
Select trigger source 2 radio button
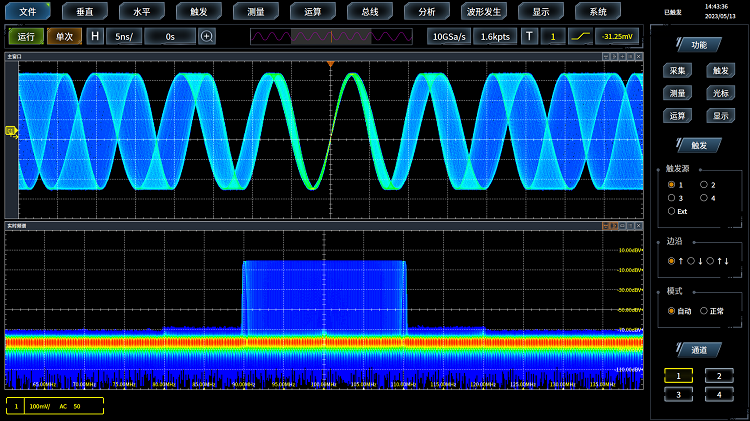tap(704, 185)
